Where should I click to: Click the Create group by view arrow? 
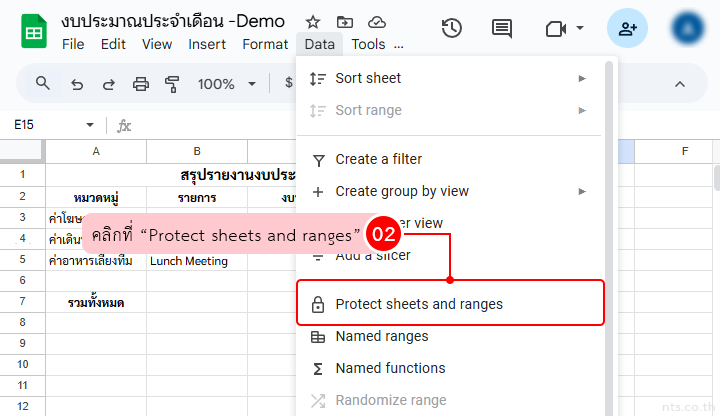click(582, 191)
